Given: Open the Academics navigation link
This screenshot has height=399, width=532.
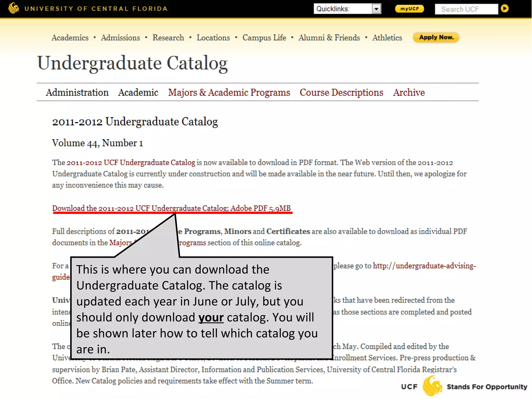Looking at the screenshot, I should pos(70,38).
